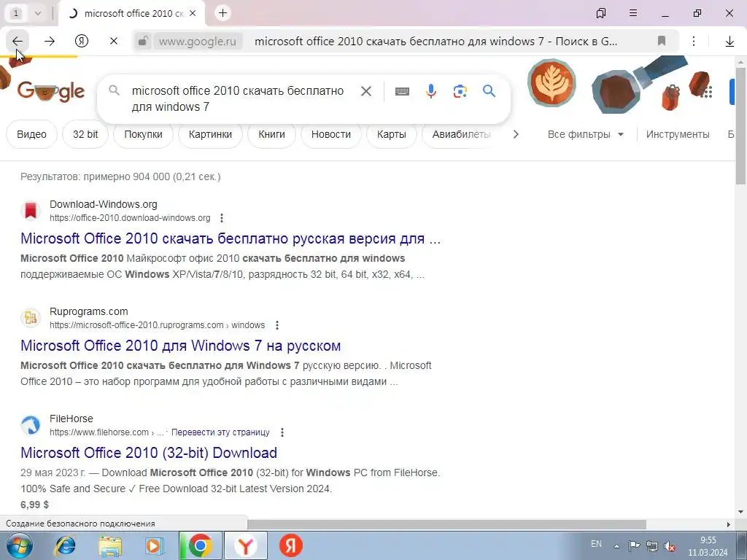747x560 pixels.
Task: Open Windows Explorer folder on taskbar
Action: (110, 545)
